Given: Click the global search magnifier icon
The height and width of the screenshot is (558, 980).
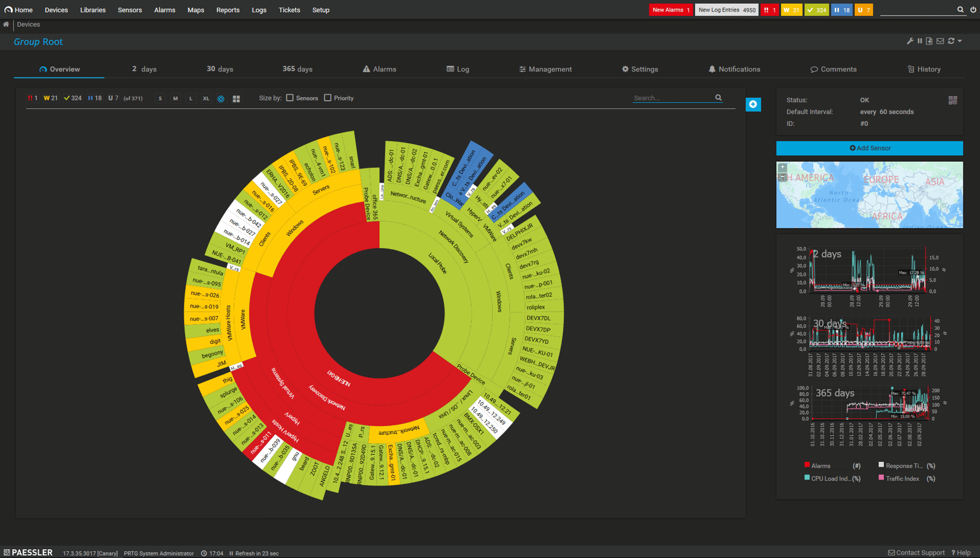Looking at the screenshot, I should (x=961, y=9).
